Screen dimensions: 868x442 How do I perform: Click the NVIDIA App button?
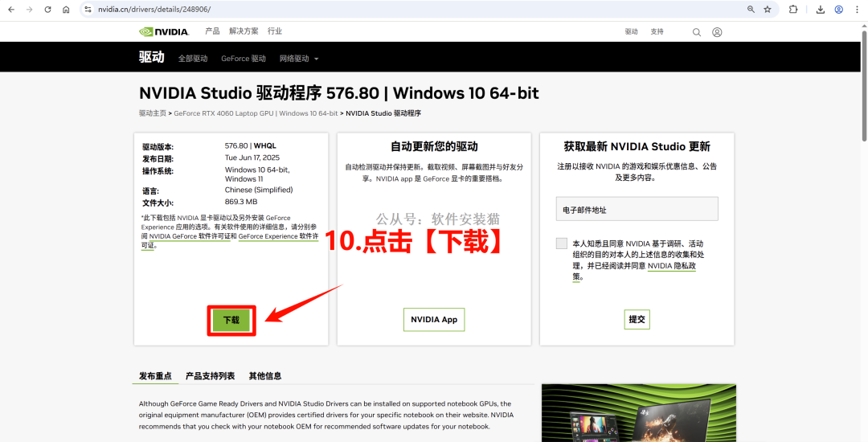(434, 320)
